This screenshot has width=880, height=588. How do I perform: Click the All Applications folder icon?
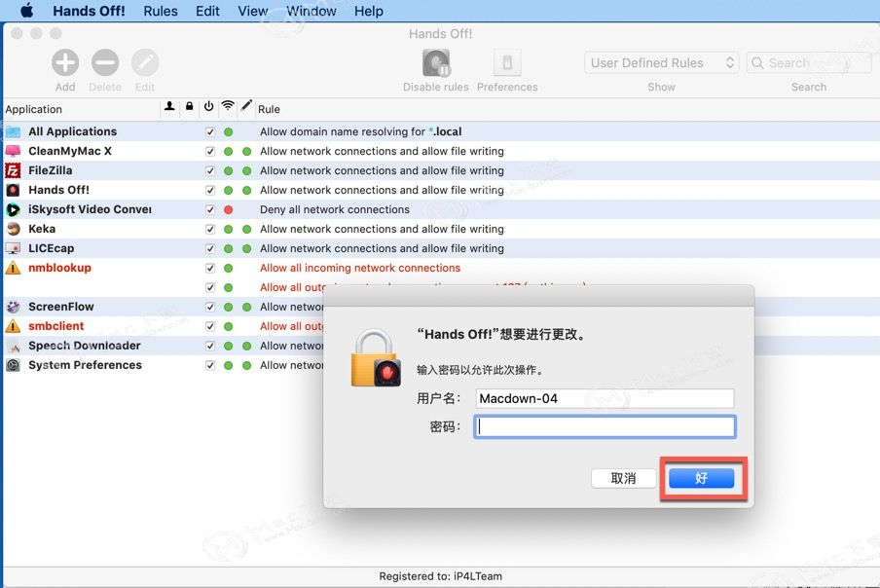(13, 131)
